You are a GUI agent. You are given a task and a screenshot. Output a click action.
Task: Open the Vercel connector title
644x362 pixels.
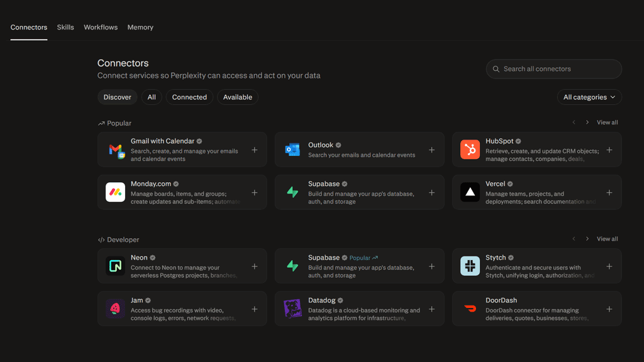click(496, 184)
